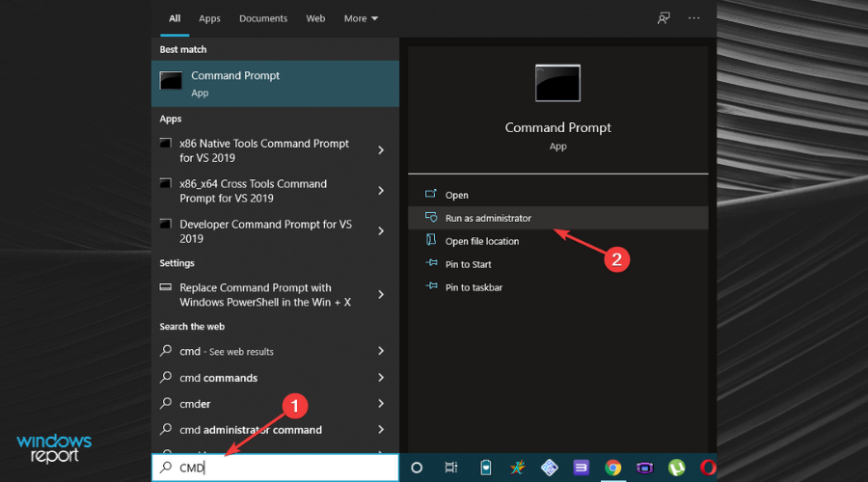
Task: Click the battery clipboard icon on taskbar
Action: click(x=485, y=468)
